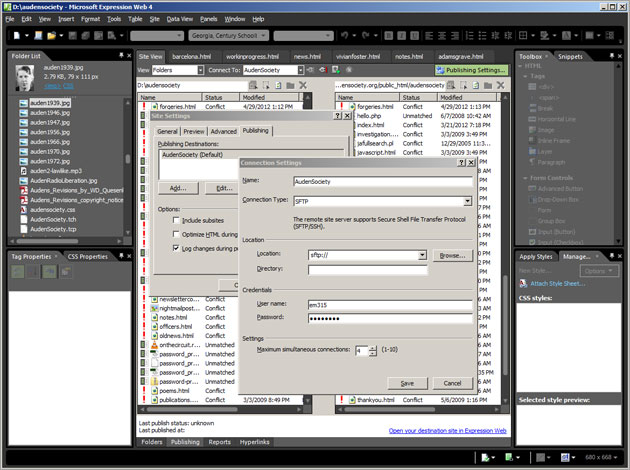Viewport: 630px width, 470px height.
Task: Click the Add... button in Site Settings
Action: pos(178,188)
